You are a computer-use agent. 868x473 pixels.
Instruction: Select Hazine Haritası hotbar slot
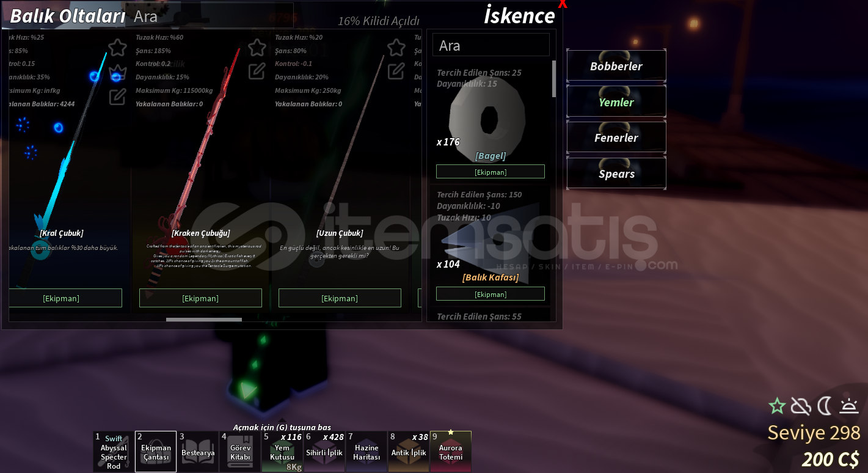click(x=367, y=452)
